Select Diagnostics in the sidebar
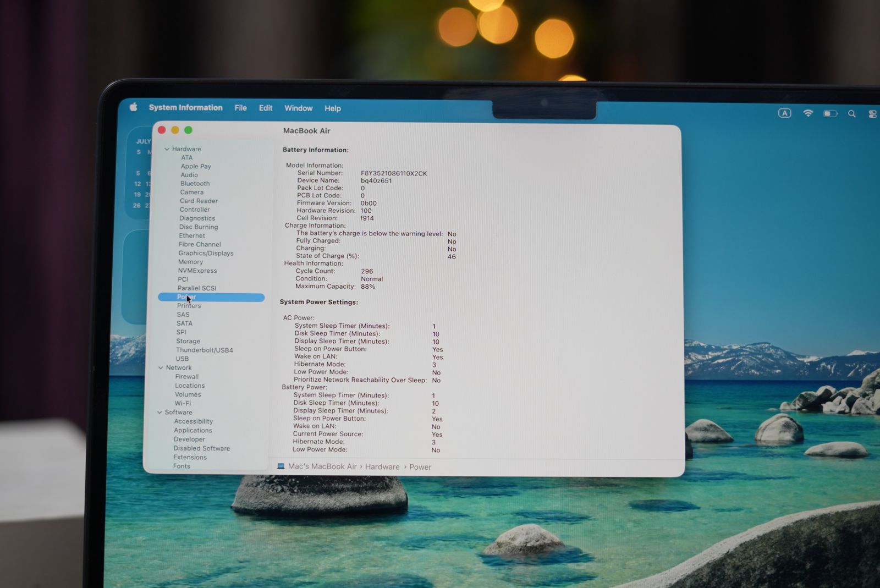880x588 pixels. tap(197, 218)
